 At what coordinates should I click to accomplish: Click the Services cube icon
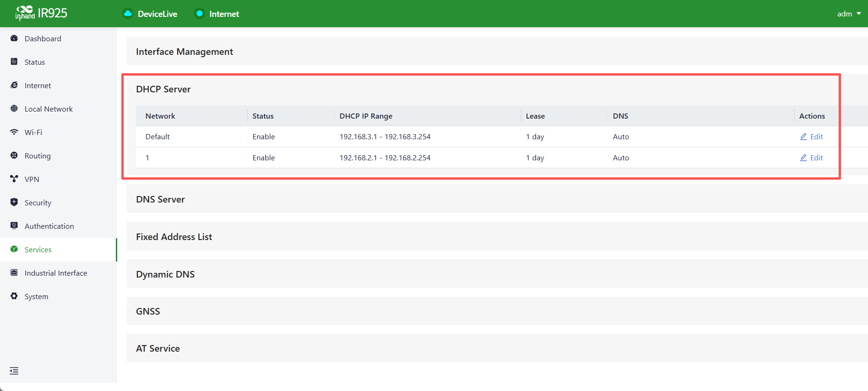tap(14, 249)
